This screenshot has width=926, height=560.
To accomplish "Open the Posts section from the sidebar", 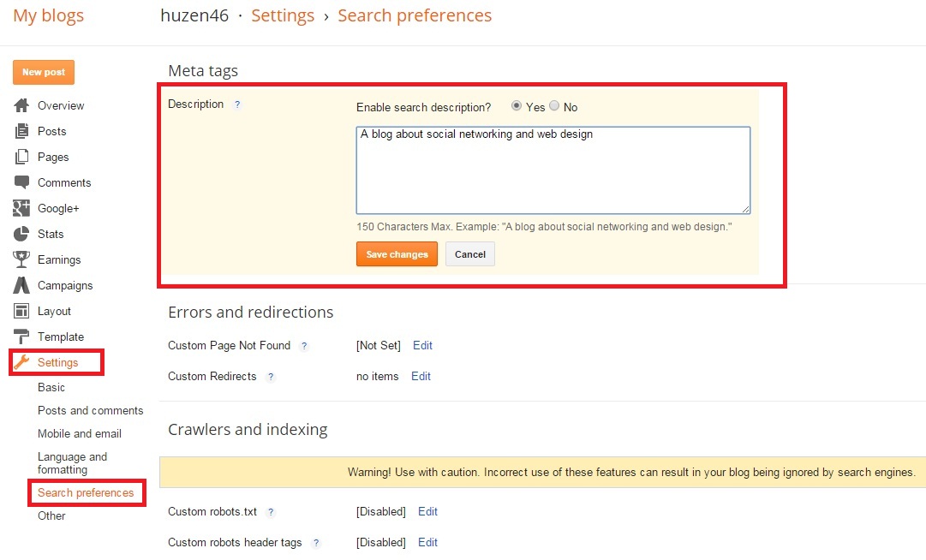I will [x=53, y=131].
